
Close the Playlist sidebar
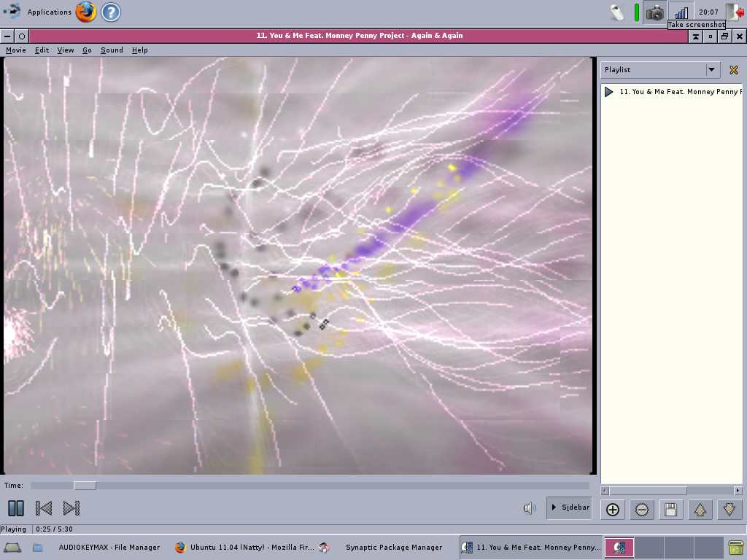pos(734,70)
